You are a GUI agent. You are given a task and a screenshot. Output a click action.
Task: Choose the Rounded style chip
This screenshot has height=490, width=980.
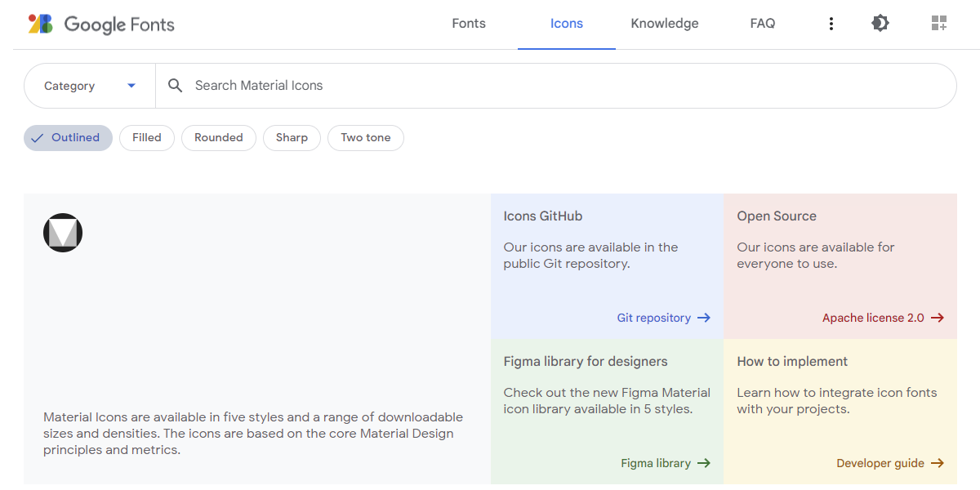[219, 138]
